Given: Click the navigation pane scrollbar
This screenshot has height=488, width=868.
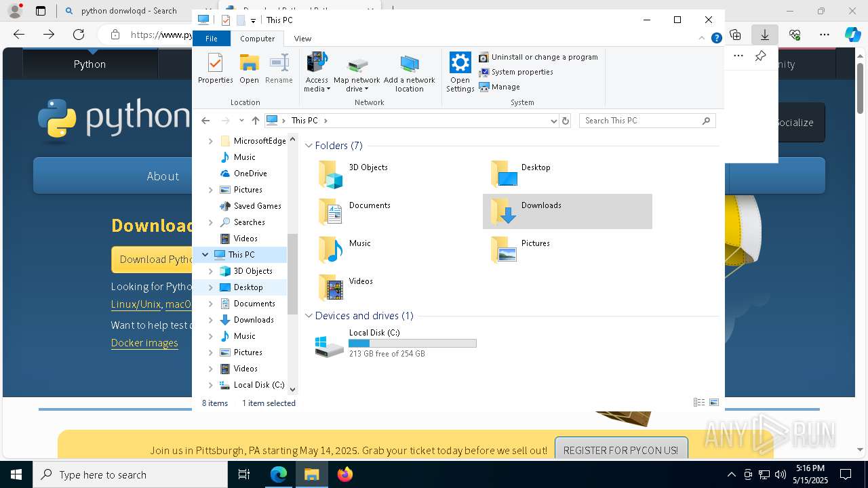Looking at the screenshot, I should click(293, 274).
